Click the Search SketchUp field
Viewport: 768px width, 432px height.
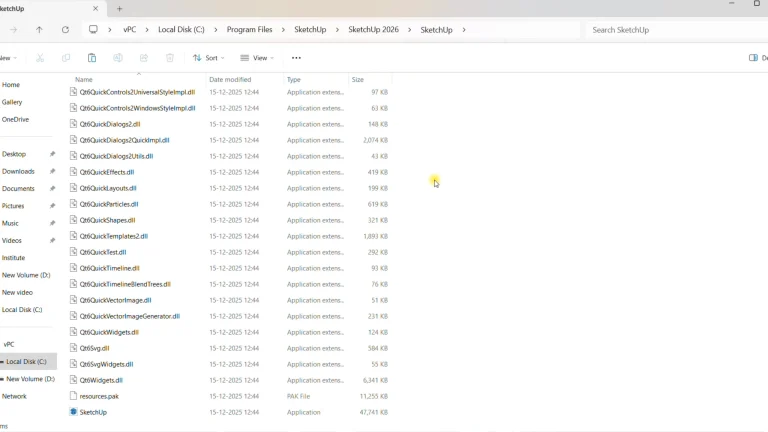(x=676, y=30)
